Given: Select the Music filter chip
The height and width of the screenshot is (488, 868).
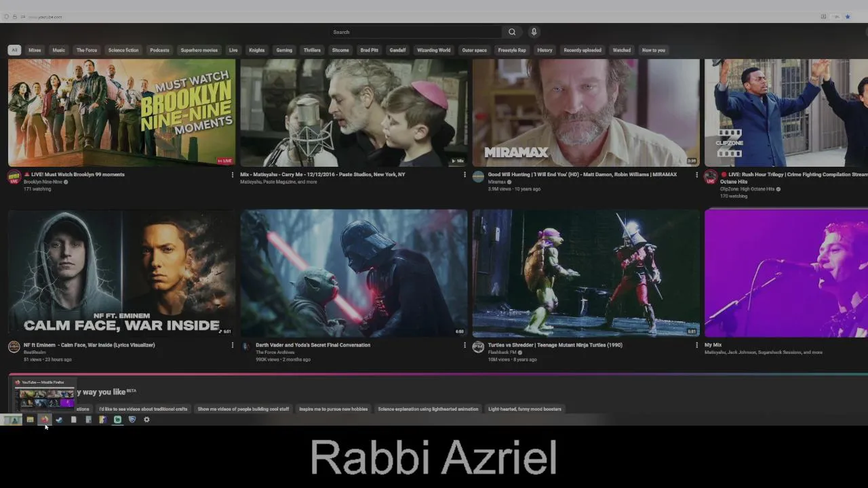Looking at the screenshot, I should click(59, 50).
